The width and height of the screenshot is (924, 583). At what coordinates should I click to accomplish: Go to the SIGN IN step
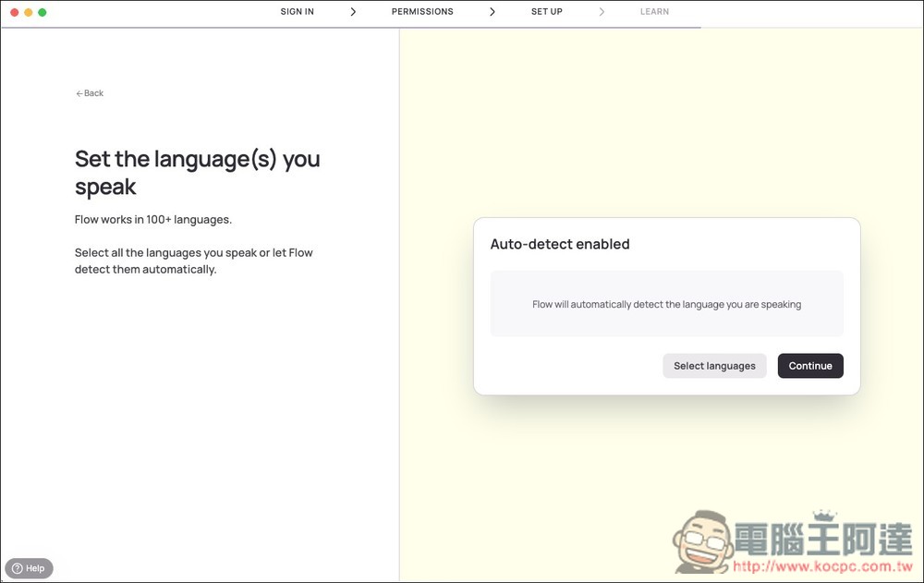coord(297,12)
